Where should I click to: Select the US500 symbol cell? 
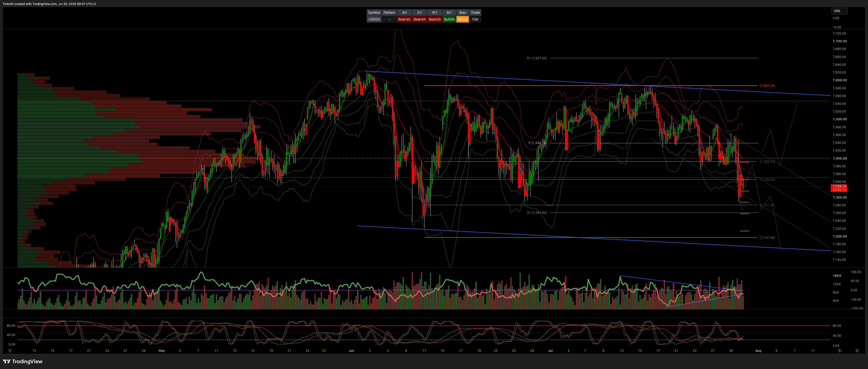[374, 19]
